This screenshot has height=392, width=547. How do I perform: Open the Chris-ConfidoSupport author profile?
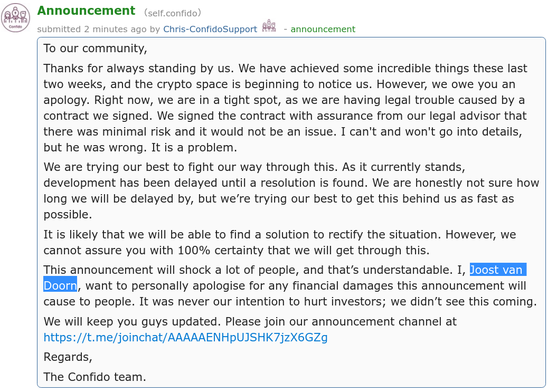pyautogui.click(x=210, y=29)
